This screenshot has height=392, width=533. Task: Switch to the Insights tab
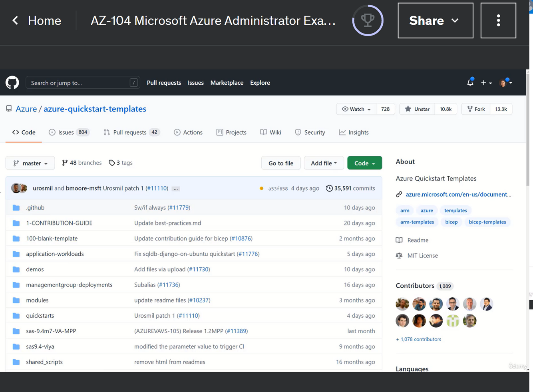pyautogui.click(x=354, y=132)
